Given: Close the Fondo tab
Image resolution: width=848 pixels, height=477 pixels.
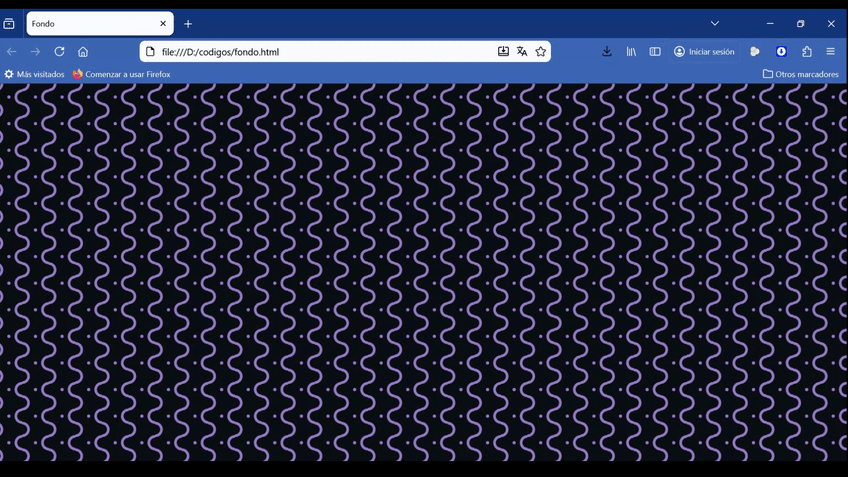Looking at the screenshot, I should [x=164, y=24].
